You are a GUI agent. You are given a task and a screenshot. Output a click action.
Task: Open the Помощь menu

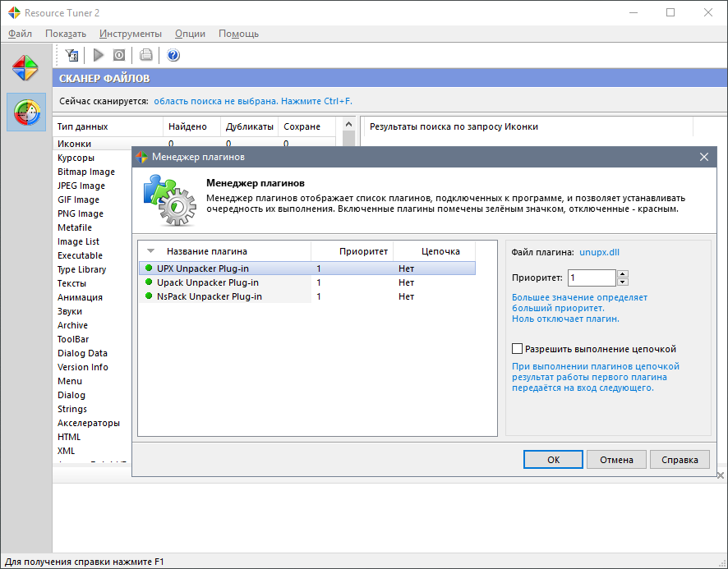238,34
